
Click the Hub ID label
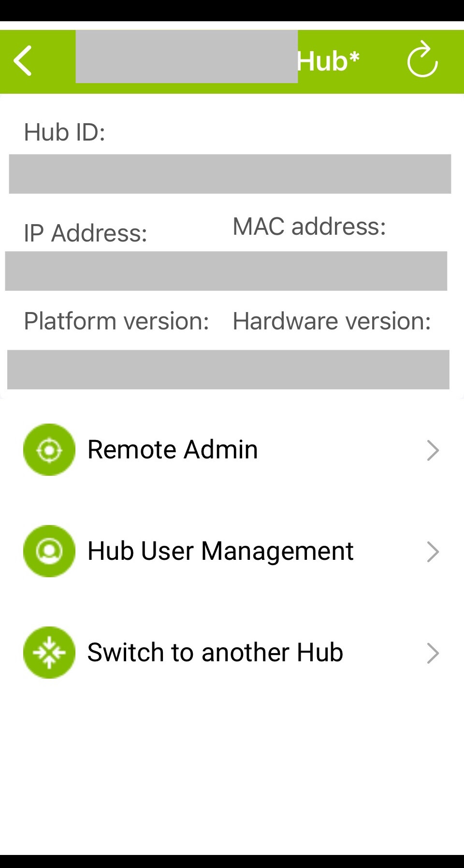pyautogui.click(x=65, y=132)
